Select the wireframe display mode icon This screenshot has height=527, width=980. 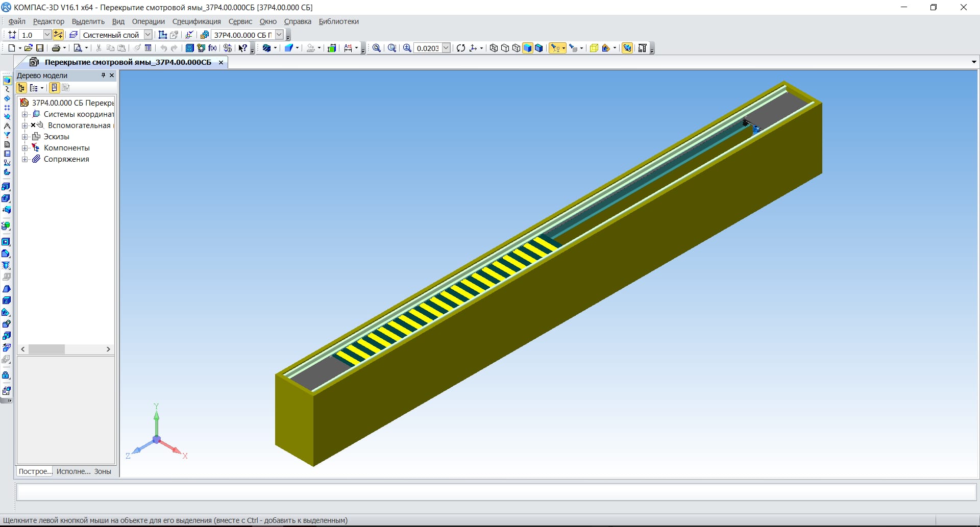(x=494, y=48)
